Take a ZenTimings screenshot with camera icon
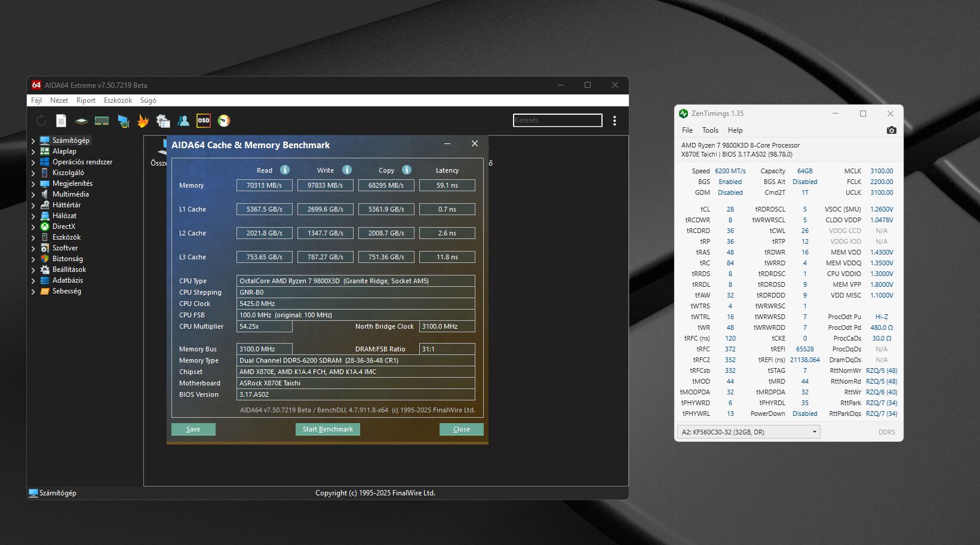This screenshot has width=980, height=545. 892,130
